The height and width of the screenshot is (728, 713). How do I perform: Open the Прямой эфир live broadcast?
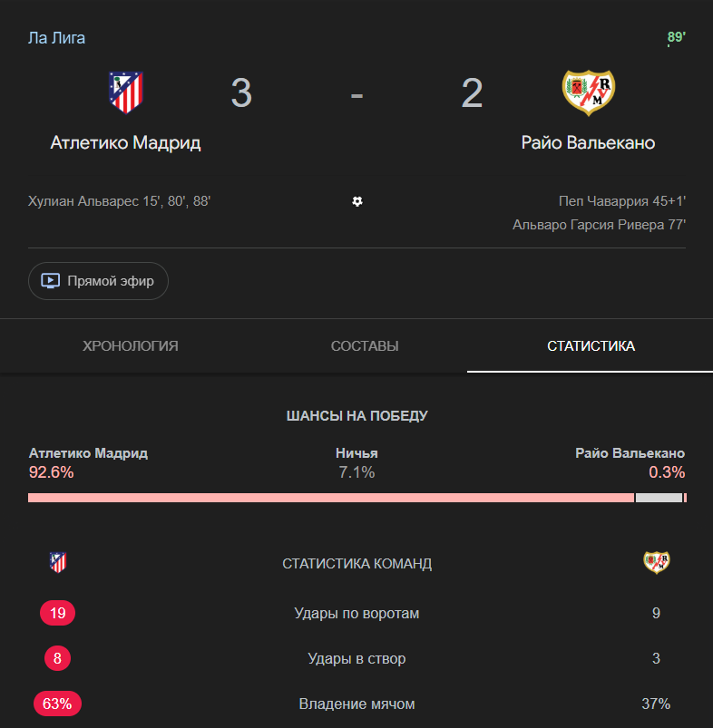tap(99, 281)
